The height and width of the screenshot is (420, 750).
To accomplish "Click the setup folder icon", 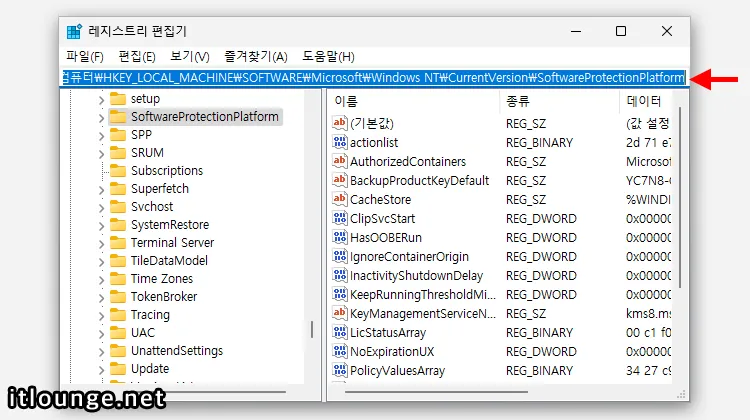I will [x=118, y=99].
